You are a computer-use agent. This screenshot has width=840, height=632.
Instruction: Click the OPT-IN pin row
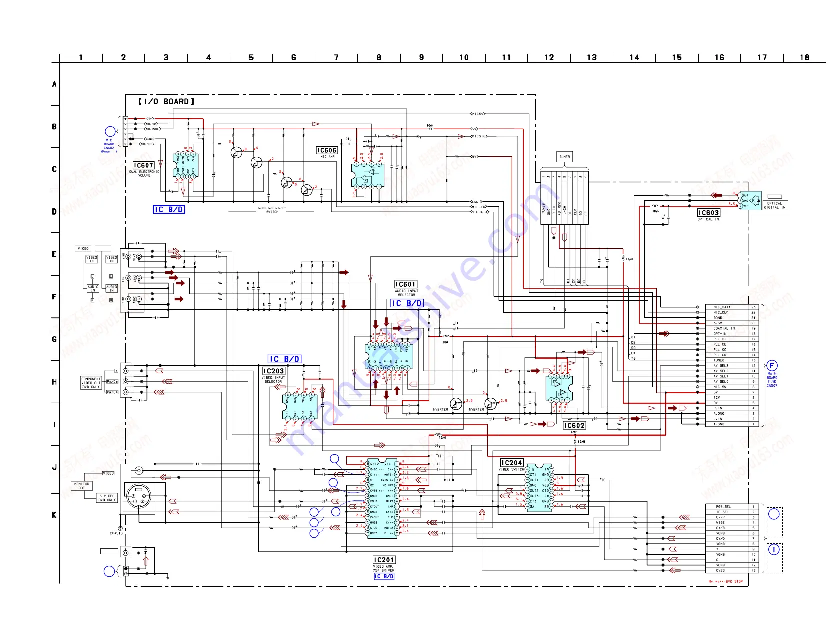[732, 334]
